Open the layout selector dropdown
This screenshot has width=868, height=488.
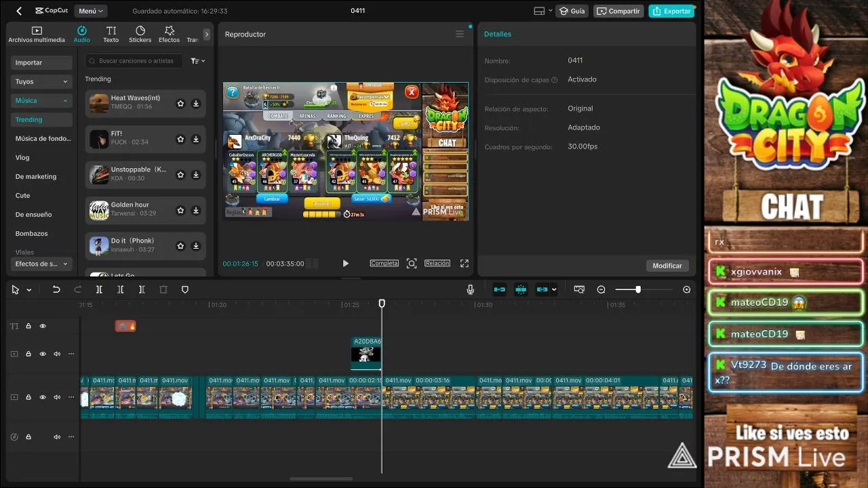click(543, 11)
